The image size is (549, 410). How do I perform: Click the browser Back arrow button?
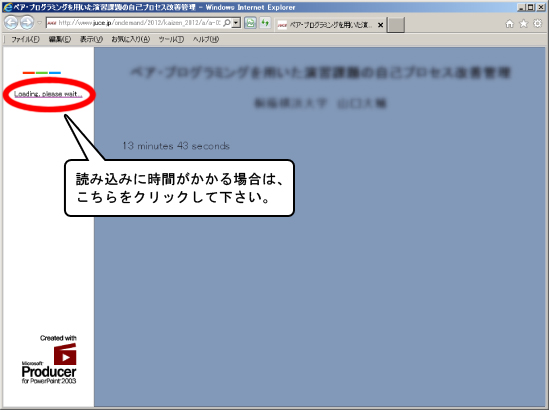point(11,23)
